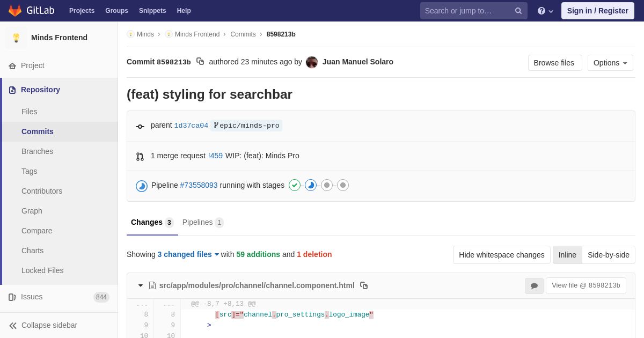
Task: Click the Issues count badge 844
Action: pyautogui.click(x=101, y=297)
